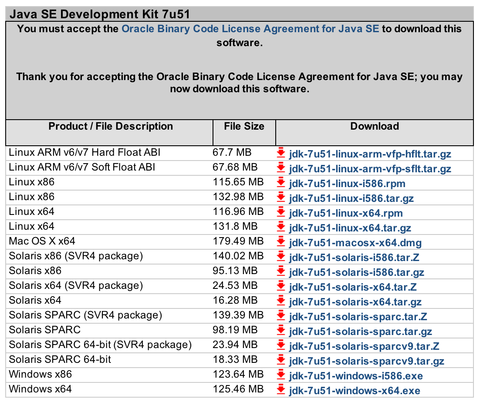Select Solaris SPARC 64-bit (SVR4 package) description
The height and width of the screenshot is (402, 480).
(x=100, y=345)
